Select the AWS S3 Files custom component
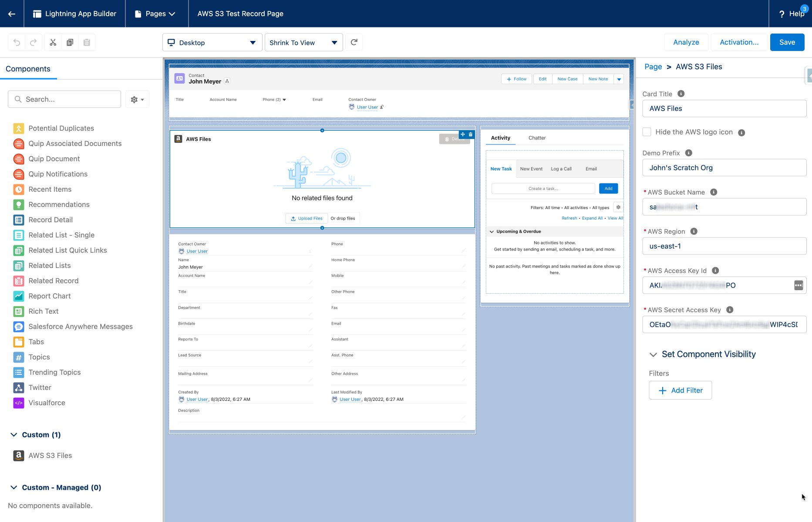The image size is (812, 522). coord(43,455)
